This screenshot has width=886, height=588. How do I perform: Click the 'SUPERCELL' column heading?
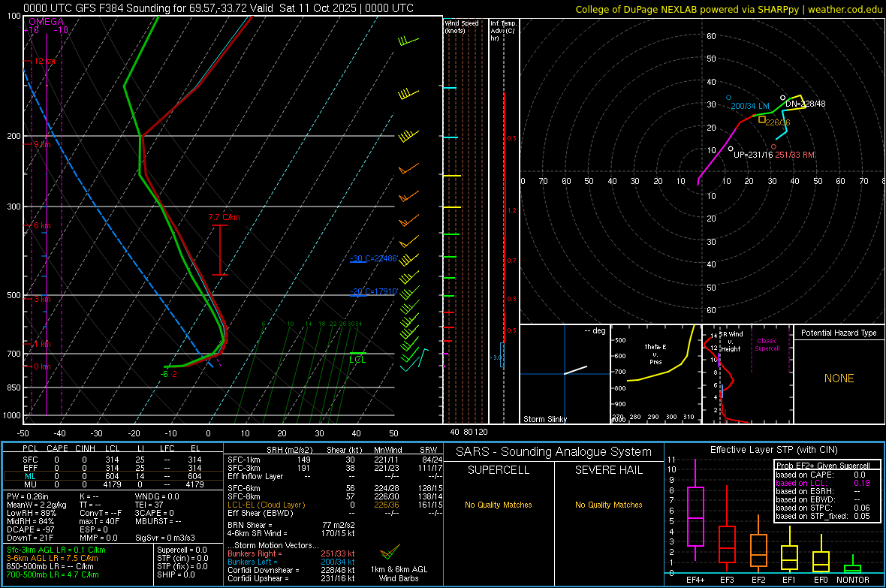(499, 470)
